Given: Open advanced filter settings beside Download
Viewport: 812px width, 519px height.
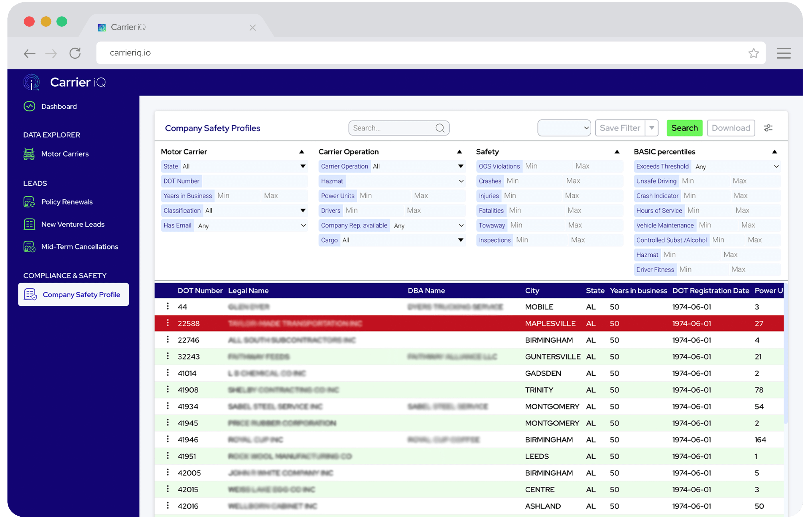Looking at the screenshot, I should coord(768,128).
